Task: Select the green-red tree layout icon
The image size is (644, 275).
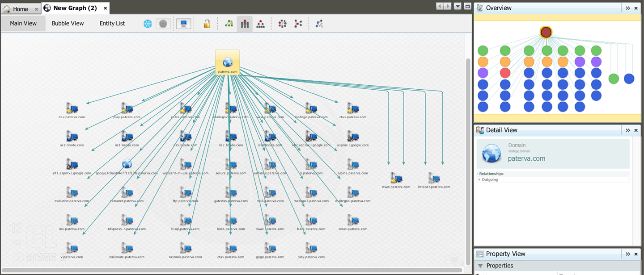Action: click(229, 24)
